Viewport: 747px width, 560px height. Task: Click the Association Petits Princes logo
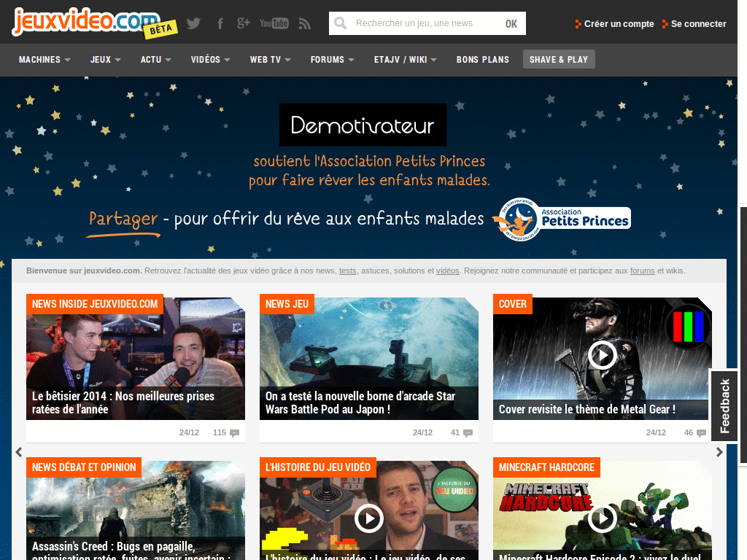(x=562, y=219)
